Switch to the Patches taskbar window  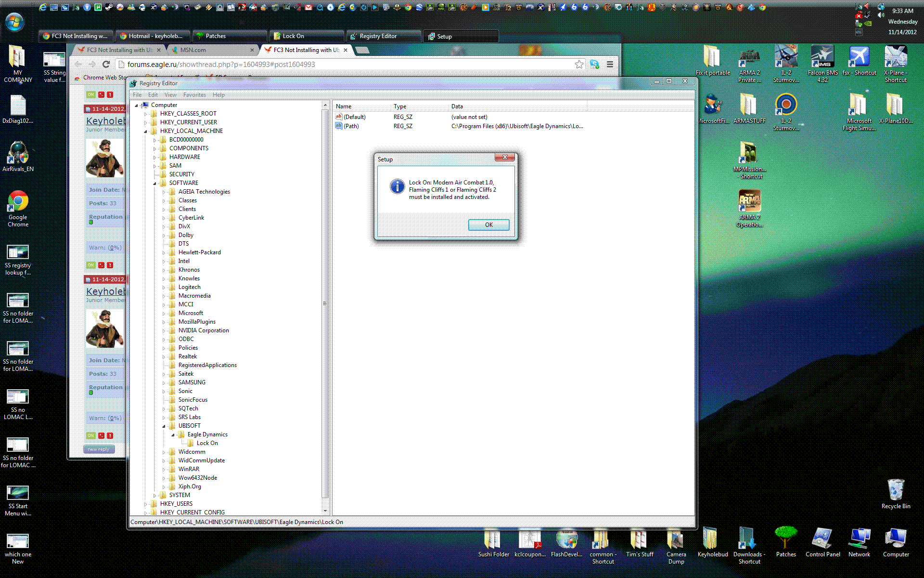coord(230,36)
